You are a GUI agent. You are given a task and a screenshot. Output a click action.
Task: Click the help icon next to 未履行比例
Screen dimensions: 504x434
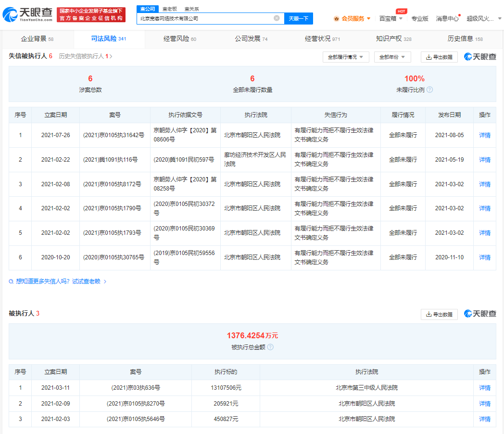(x=430, y=89)
